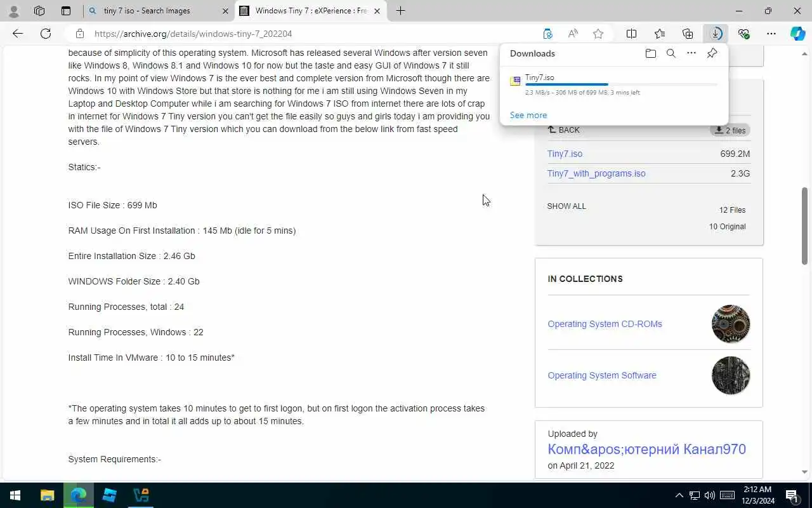
Task: Open the tab actions menu icon
Action: tap(66, 11)
